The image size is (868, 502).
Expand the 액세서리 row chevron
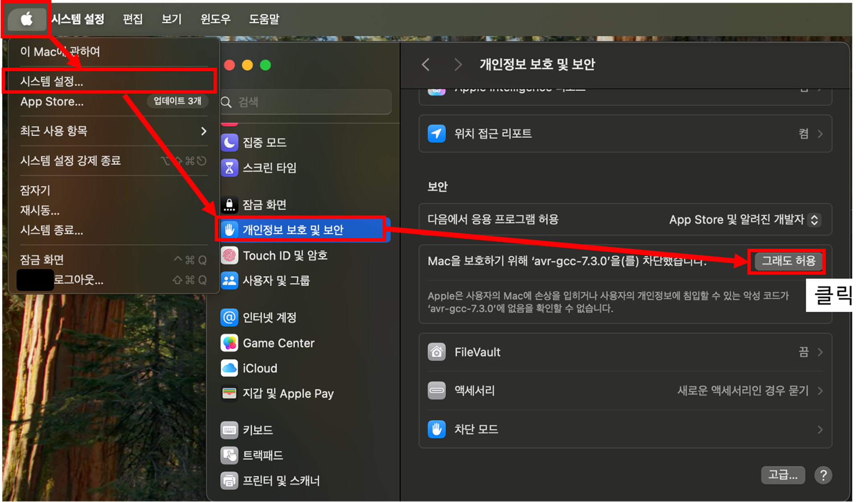820,391
